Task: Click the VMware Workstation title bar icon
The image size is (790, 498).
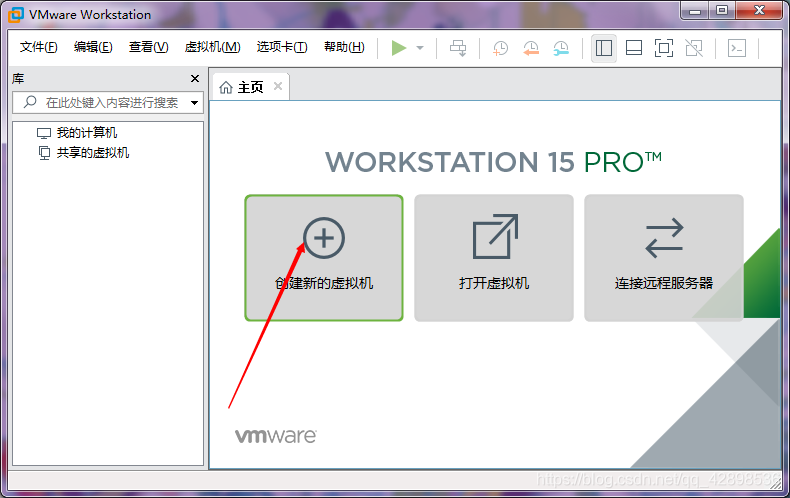Action: pyautogui.click(x=16, y=15)
